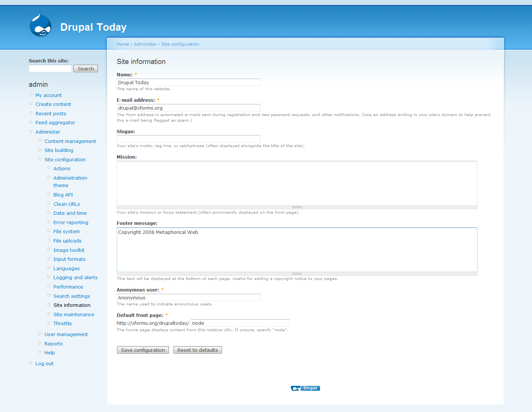Viewport: 532px width, 412px height.
Task: Click into the E-mail address field
Action: pyautogui.click(x=188, y=108)
